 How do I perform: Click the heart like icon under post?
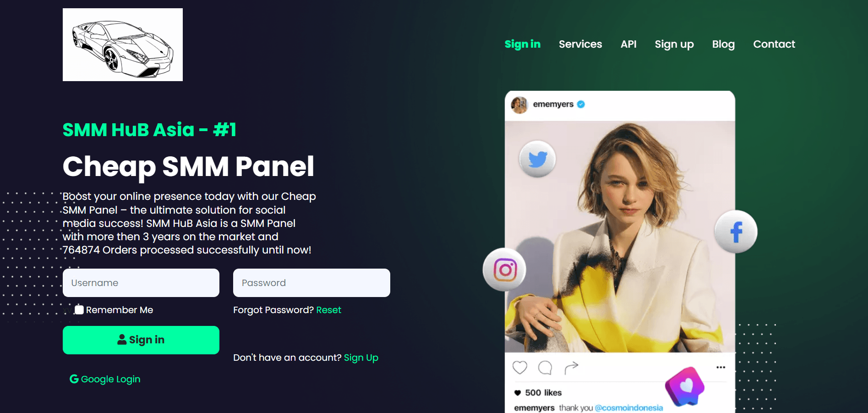(x=520, y=367)
